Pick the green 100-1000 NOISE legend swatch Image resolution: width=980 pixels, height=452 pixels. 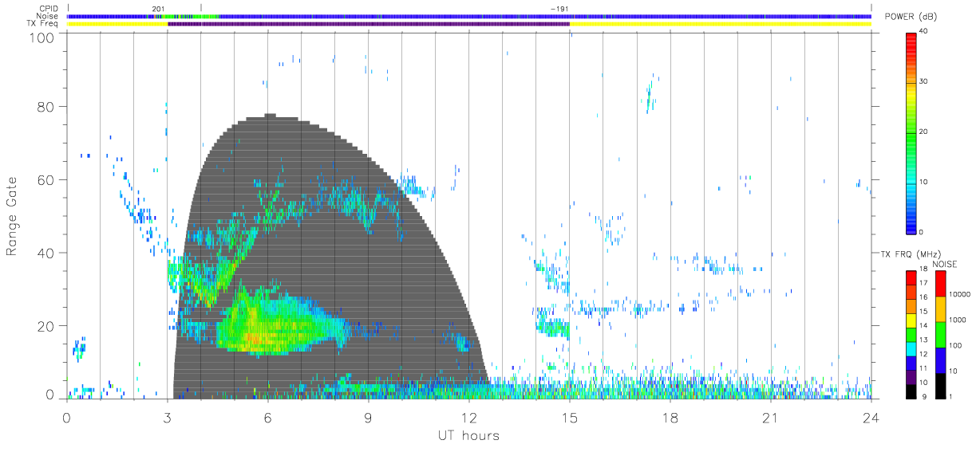pyautogui.click(x=940, y=334)
